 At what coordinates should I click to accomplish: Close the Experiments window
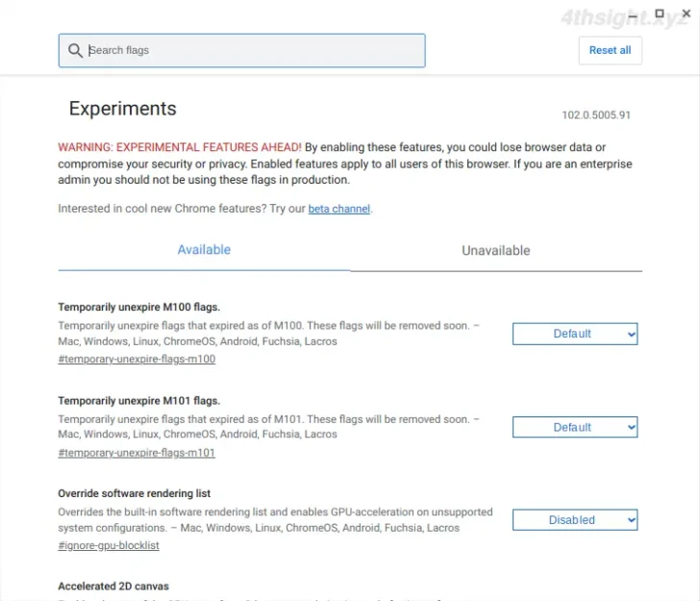[687, 13]
